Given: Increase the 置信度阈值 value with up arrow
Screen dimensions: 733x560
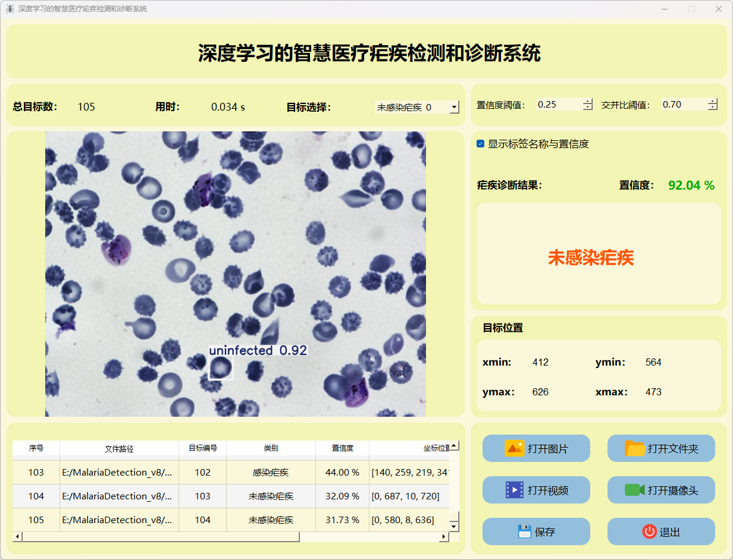Looking at the screenshot, I should pos(588,102).
